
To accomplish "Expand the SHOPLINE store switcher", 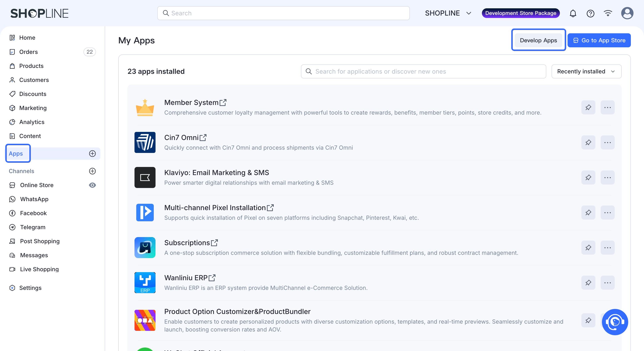I will tap(448, 13).
